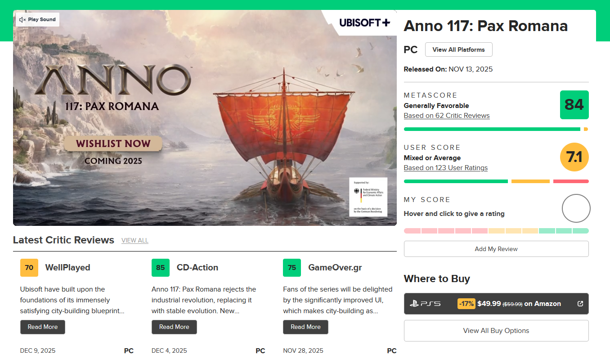Click the yellow 7.1 user score badge
Image resolution: width=610 pixels, height=364 pixels.
click(574, 157)
